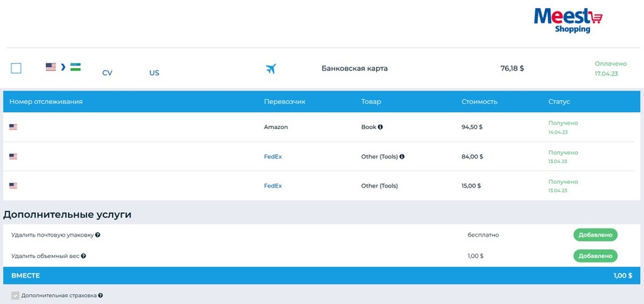Click the US flag in the Amazon row
The height and width of the screenshot is (304, 644).
click(13, 127)
